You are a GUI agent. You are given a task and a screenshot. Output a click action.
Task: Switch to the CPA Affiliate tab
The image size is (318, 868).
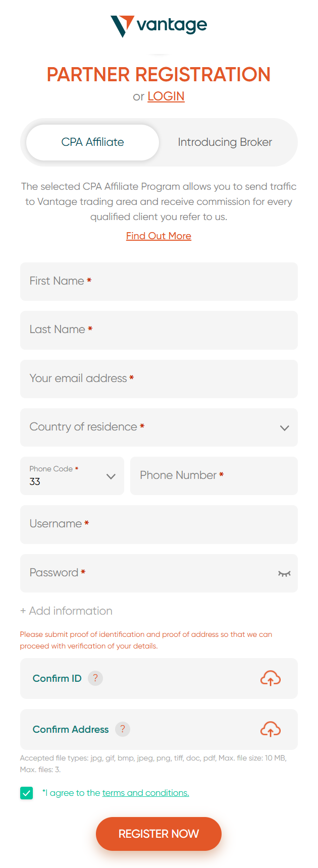click(x=93, y=142)
